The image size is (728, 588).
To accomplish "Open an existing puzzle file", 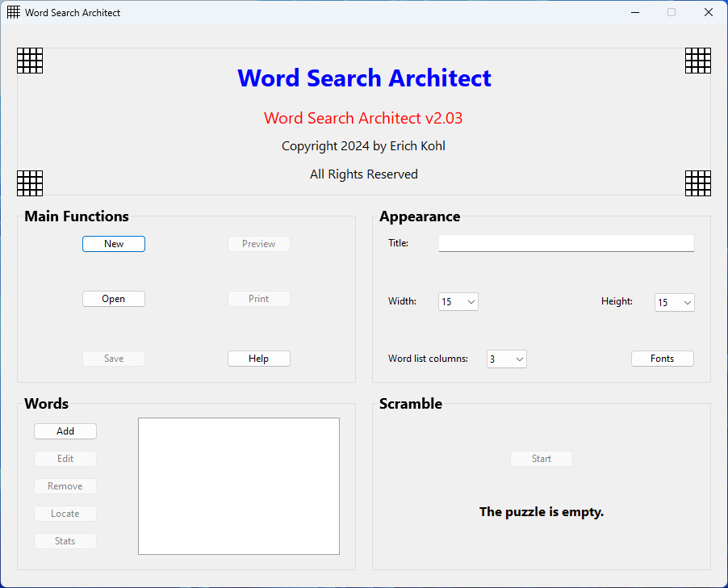I will point(113,298).
